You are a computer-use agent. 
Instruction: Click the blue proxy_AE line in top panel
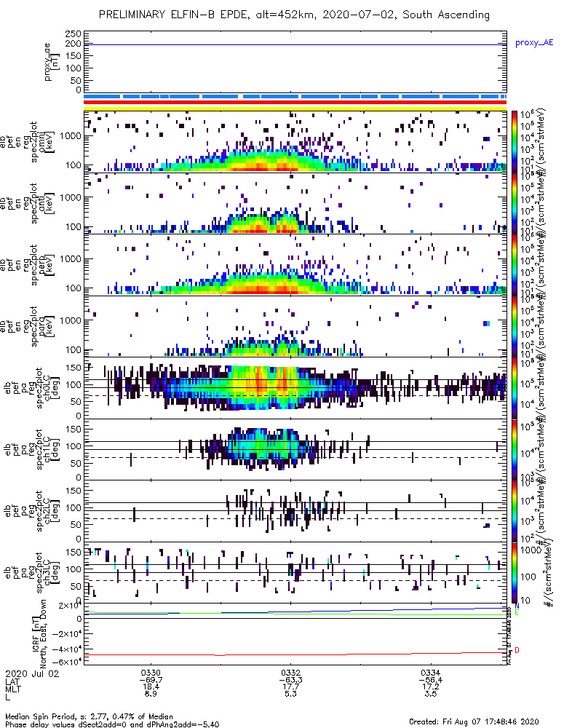click(x=295, y=44)
